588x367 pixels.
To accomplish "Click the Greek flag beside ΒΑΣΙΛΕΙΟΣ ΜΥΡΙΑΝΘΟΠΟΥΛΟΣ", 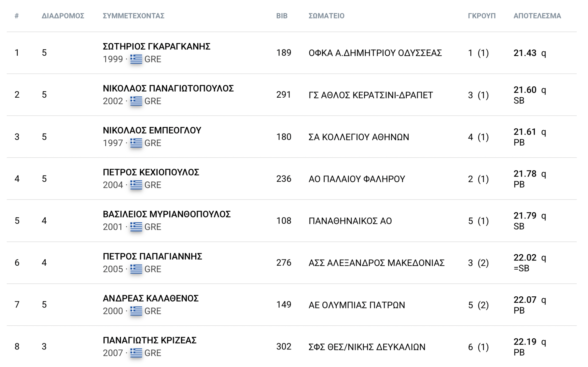I will [x=136, y=227].
